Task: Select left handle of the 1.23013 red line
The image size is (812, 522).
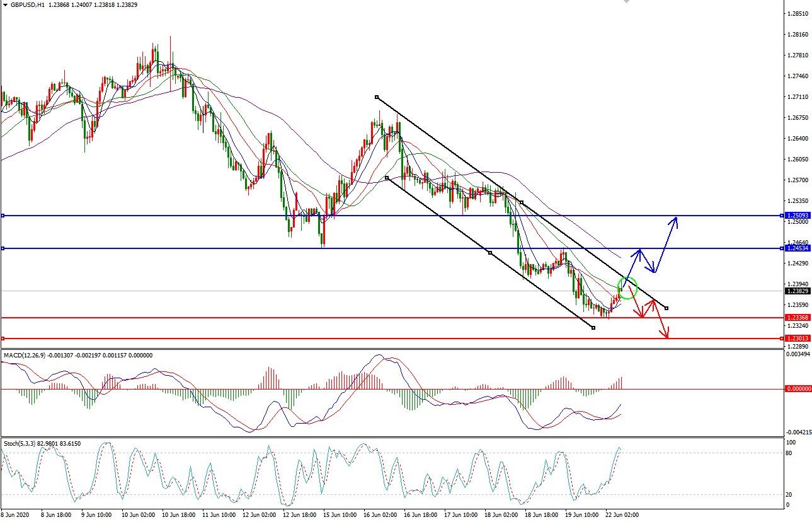Action: click(x=3, y=339)
